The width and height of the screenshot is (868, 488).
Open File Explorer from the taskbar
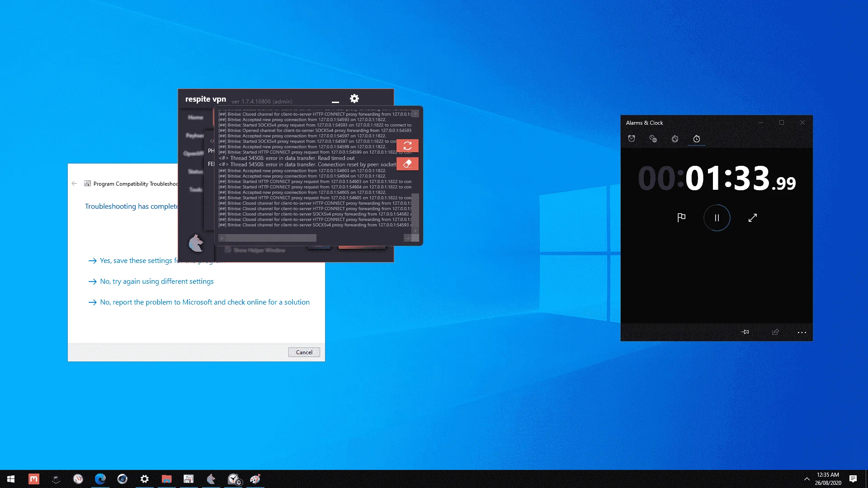tap(167, 479)
